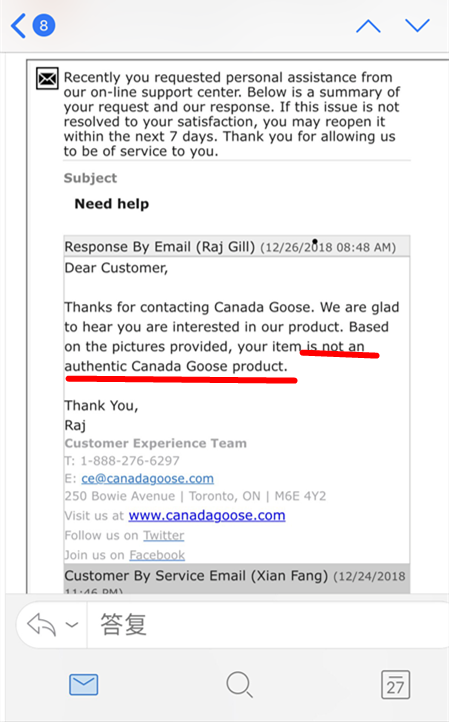Image resolution: width=449 pixels, height=722 pixels.
Task: Tap the Customer By Service Email header
Action: click(x=237, y=578)
